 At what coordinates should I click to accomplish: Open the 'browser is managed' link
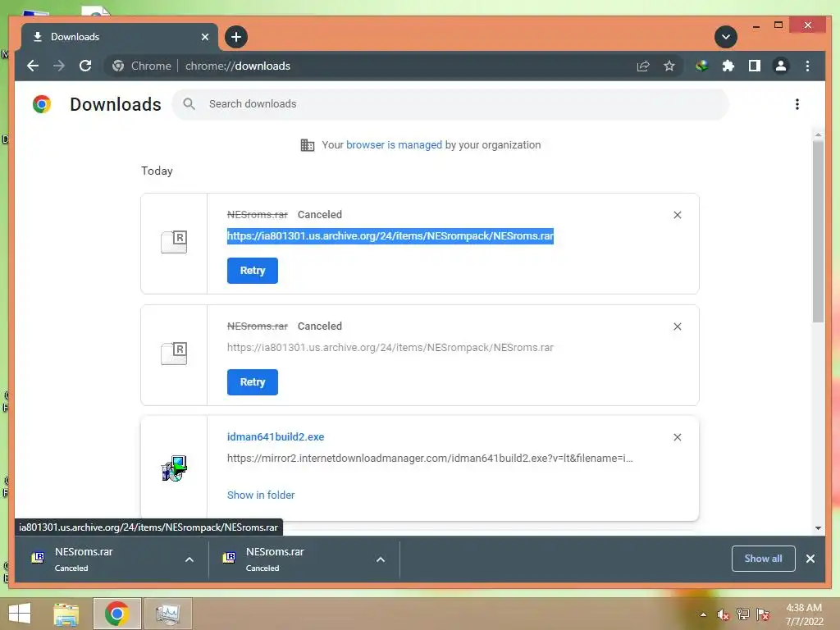395,144
